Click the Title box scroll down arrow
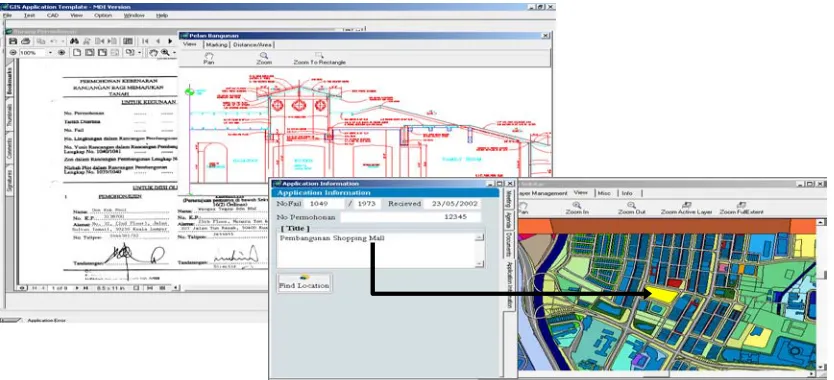This screenshot has width=834, height=380. point(479,263)
